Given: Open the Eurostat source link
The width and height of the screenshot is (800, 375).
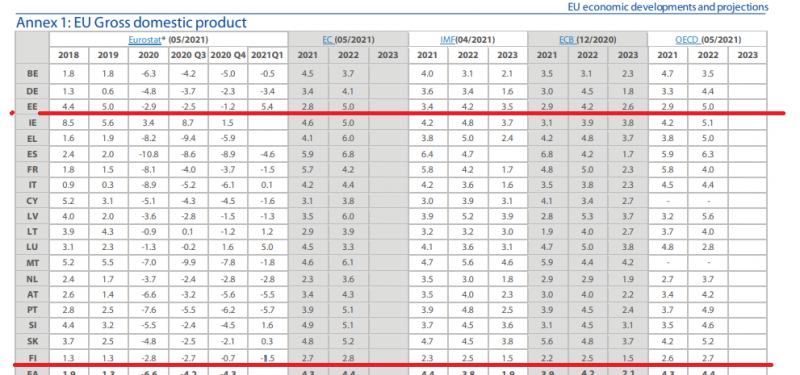Looking at the screenshot, I should coord(144,39).
